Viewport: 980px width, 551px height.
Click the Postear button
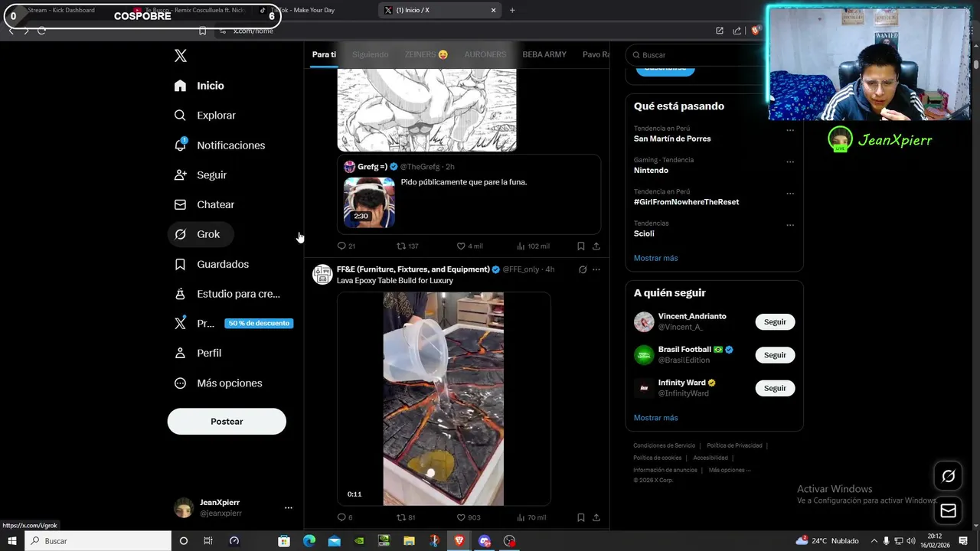pyautogui.click(x=227, y=422)
